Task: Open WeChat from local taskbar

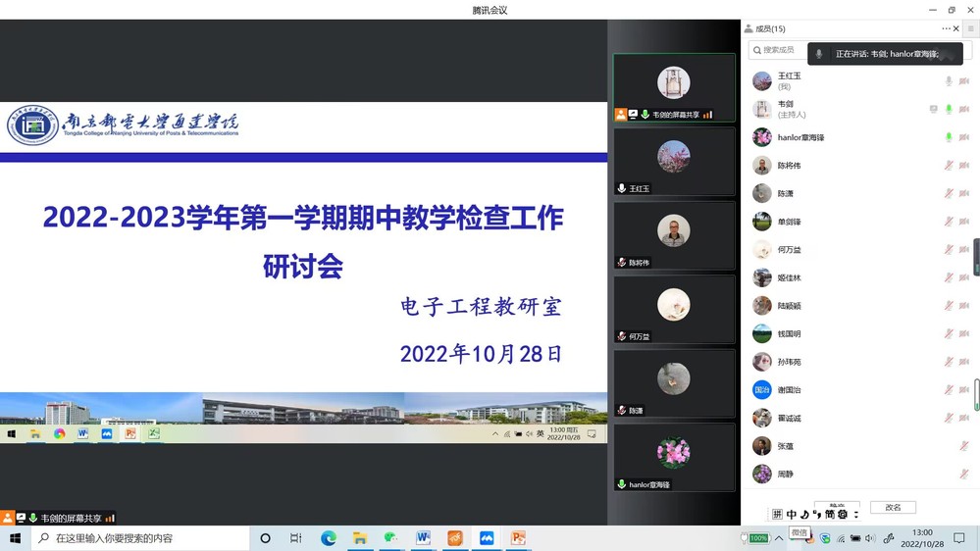Action: 391,538
